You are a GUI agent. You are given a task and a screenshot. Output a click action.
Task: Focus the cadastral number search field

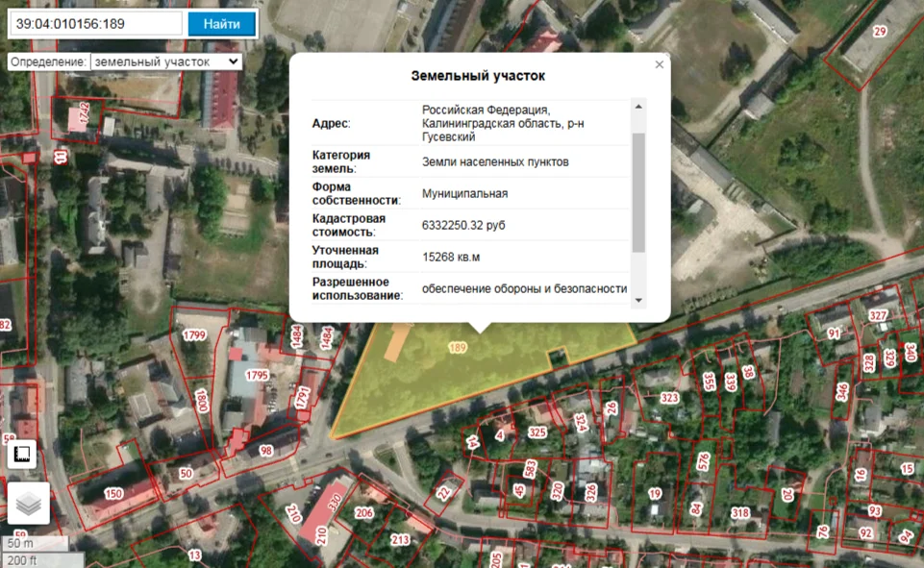[96, 24]
